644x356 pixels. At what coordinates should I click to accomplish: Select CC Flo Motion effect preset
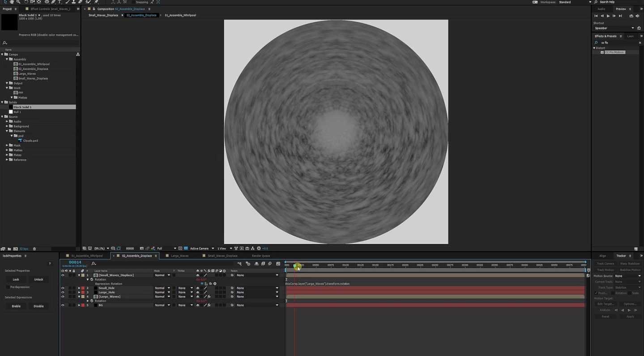[614, 52]
